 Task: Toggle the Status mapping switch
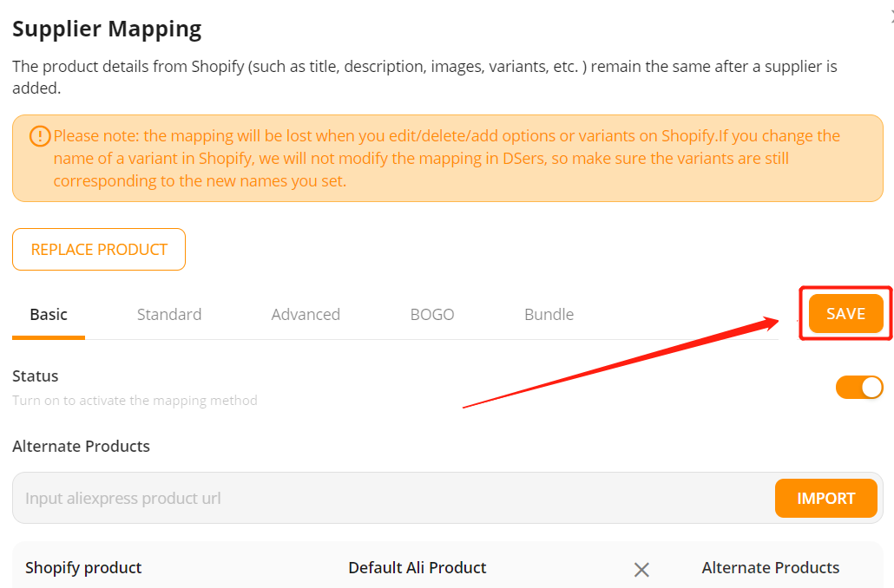tap(859, 388)
